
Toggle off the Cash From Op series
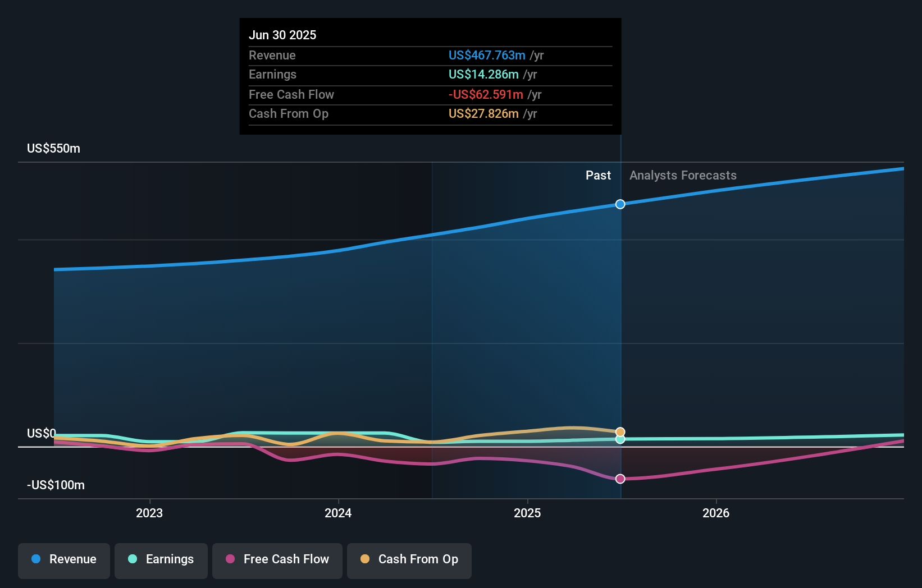click(x=409, y=561)
